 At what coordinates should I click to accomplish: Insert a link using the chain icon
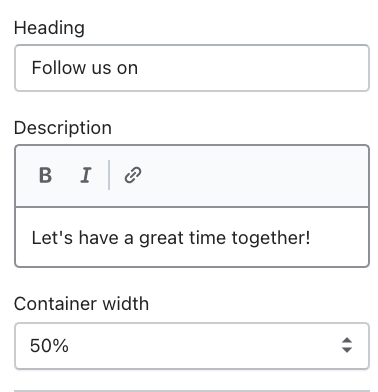point(133,175)
